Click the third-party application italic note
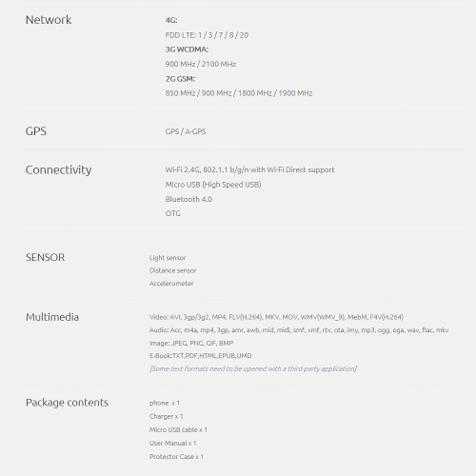Viewport: 476px width, 476px height. coord(253,368)
